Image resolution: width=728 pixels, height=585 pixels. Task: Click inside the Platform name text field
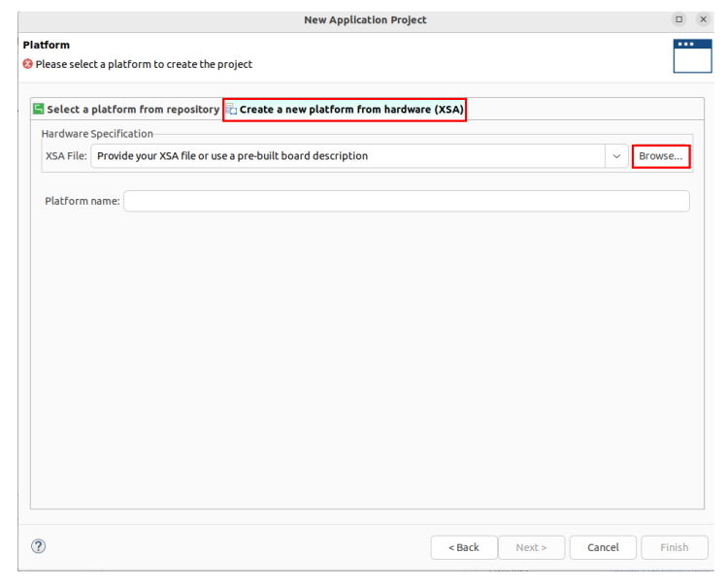(407, 202)
